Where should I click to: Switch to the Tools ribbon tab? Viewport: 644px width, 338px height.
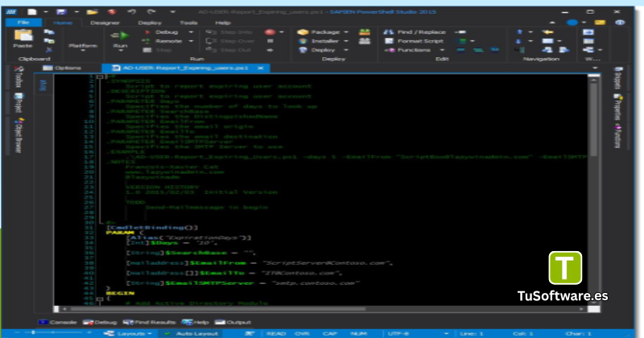(188, 23)
